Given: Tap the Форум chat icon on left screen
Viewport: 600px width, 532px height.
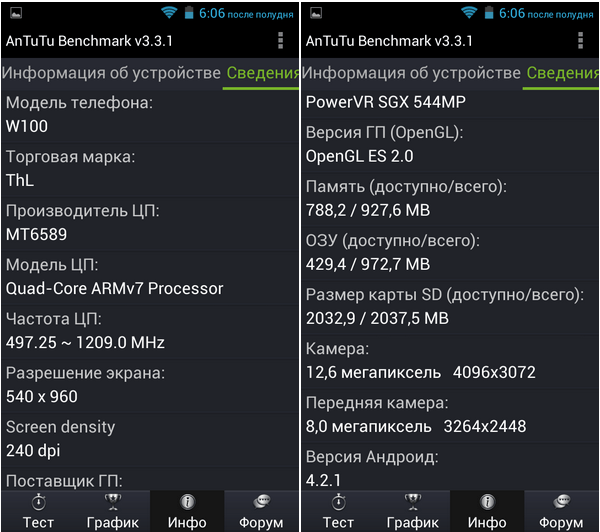Looking at the screenshot, I should click(261, 502).
